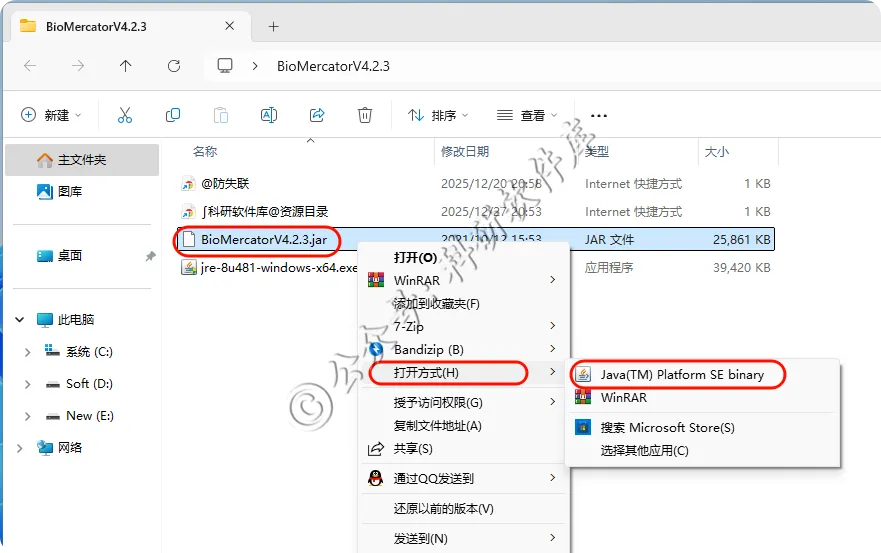Click the Cut scissors icon

[125, 115]
